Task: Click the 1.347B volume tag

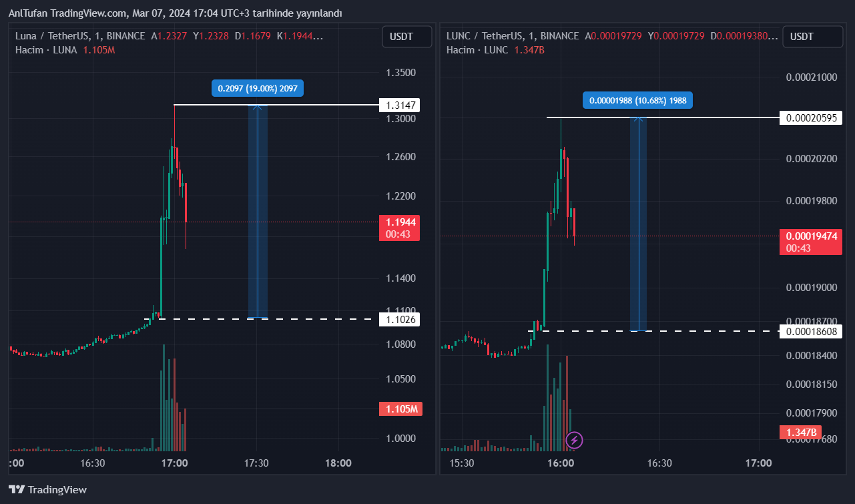Action: pos(800,433)
